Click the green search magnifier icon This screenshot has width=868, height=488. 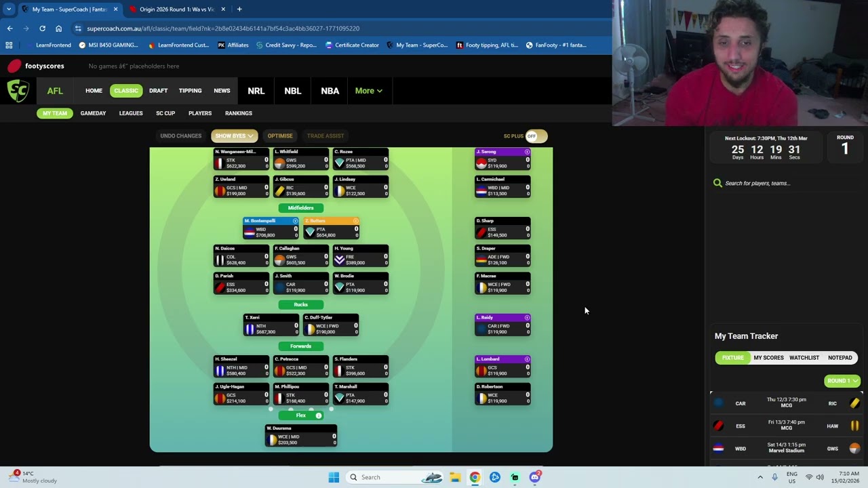coord(717,183)
